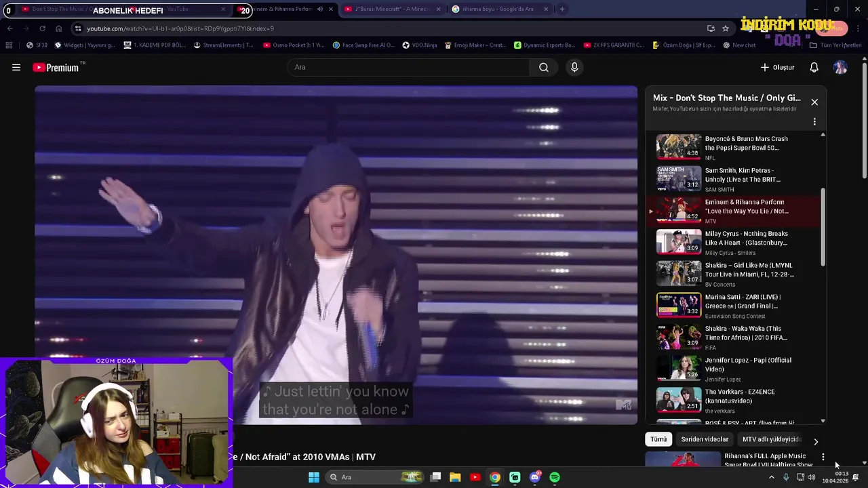
Task: Open the Chrome home page button
Action: click(x=58, y=28)
